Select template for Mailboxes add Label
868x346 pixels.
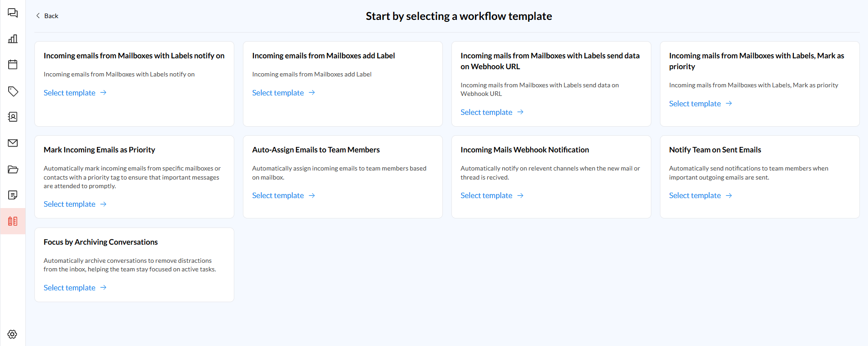(x=283, y=93)
